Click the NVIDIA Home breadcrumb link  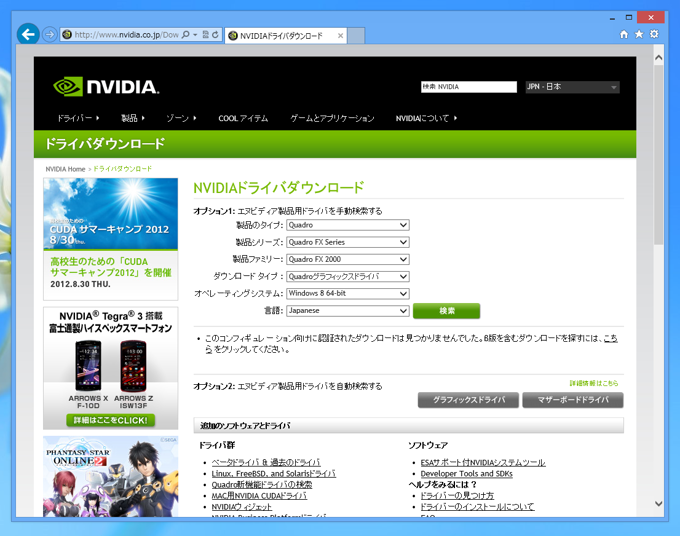[65, 169]
